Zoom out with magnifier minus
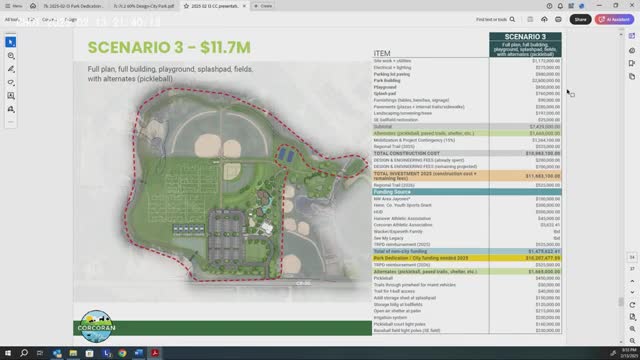Screen dimensions: 640x360 point(632,340)
